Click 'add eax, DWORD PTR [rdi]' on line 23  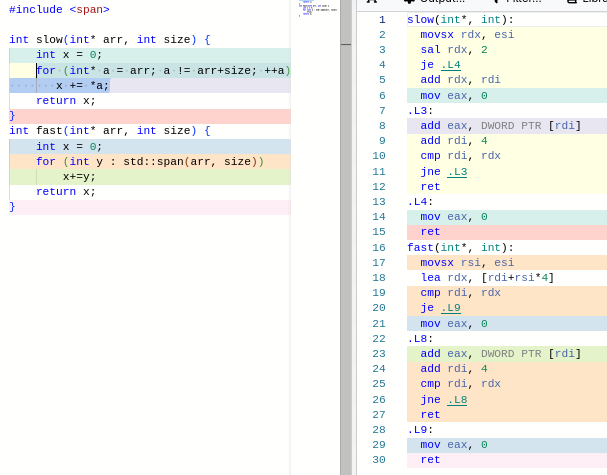501,353
